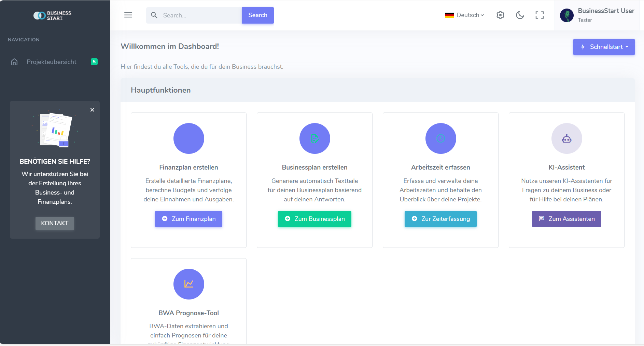Click inside the search input field
Viewport: 644px width, 346px height.
(198, 15)
